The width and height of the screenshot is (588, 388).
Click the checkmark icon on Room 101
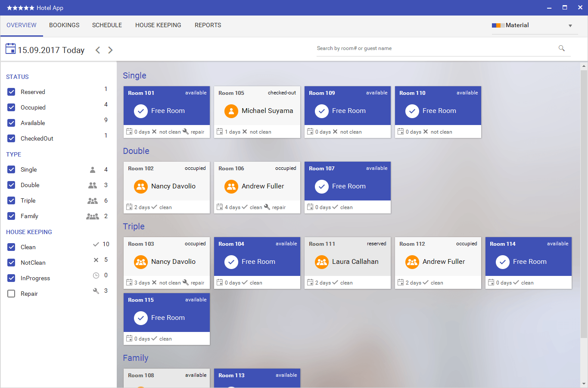(141, 111)
